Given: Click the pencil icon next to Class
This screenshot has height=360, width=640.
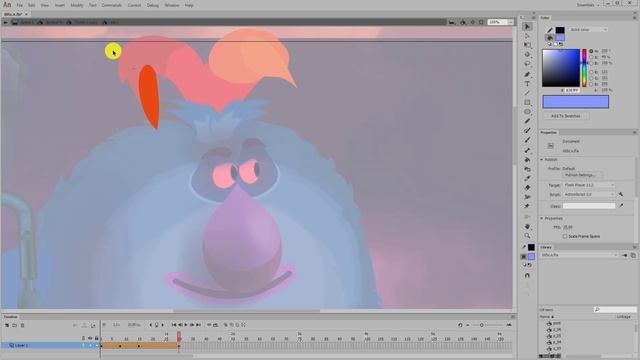Looking at the screenshot, I should click(621, 206).
